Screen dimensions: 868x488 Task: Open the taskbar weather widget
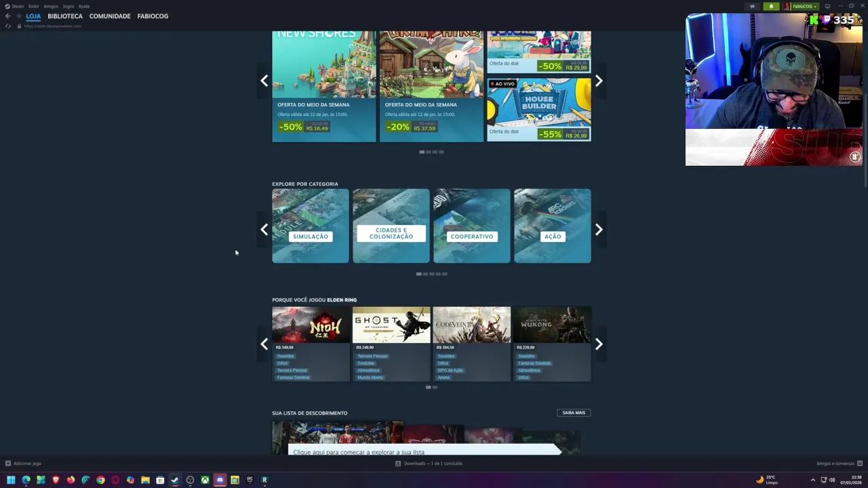point(766,480)
